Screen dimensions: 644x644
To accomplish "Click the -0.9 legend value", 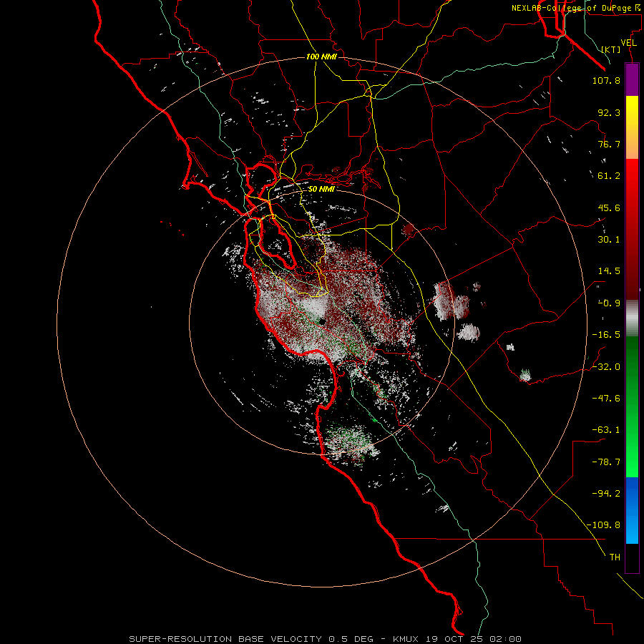I will (x=609, y=303).
